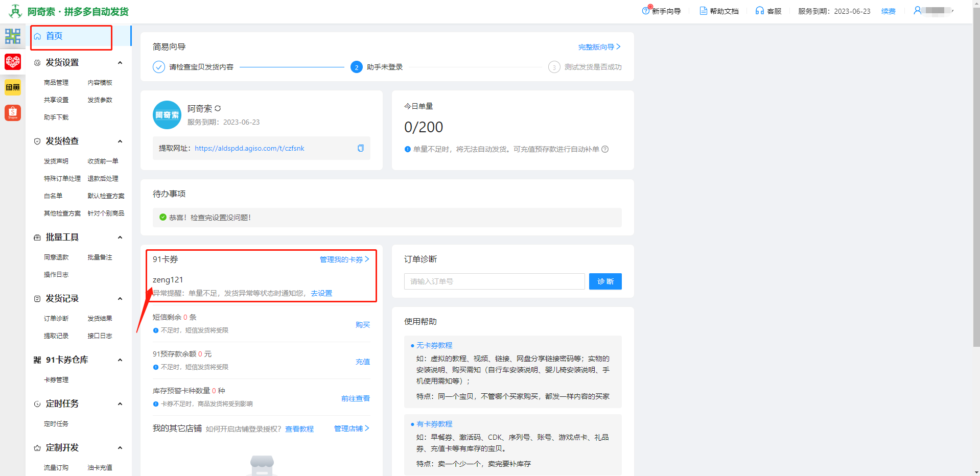Image resolution: width=980 pixels, height=476 pixels.
Task: Open 发货结果 menu item
Action: click(x=100, y=318)
